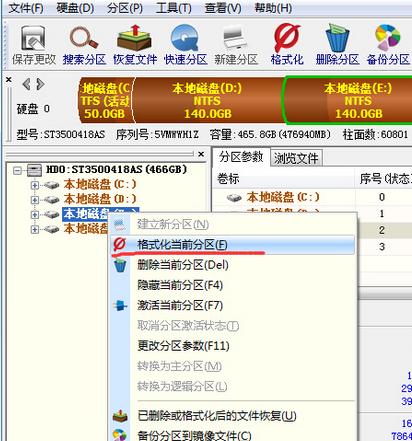412x441 pixels.
Task: Select the 本地磁盘(D:) 140.0GB partition bar
Action: 207,101
